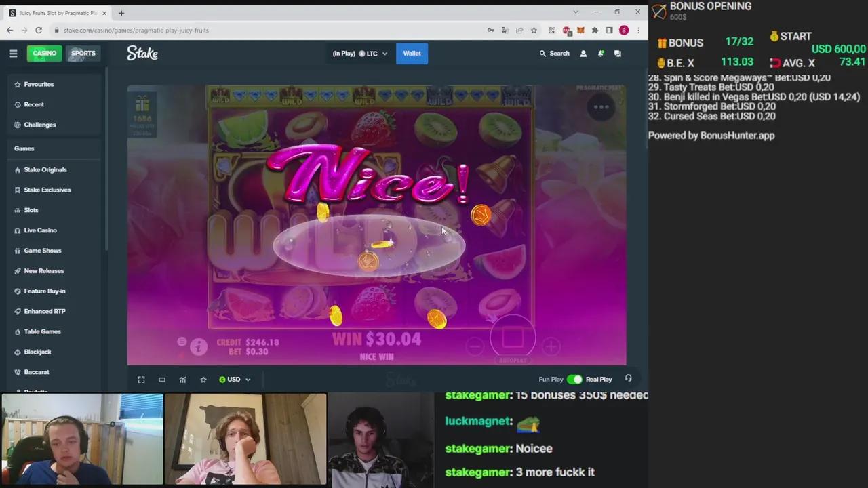The width and height of the screenshot is (868, 488).
Task: Click middle streamer webcam feed
Action: (245, 439)
